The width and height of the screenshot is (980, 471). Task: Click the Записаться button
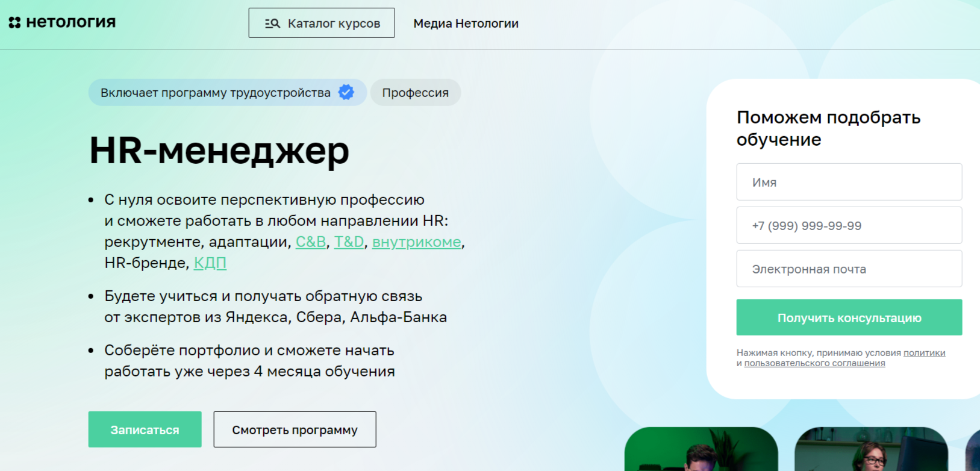point(145,429)
